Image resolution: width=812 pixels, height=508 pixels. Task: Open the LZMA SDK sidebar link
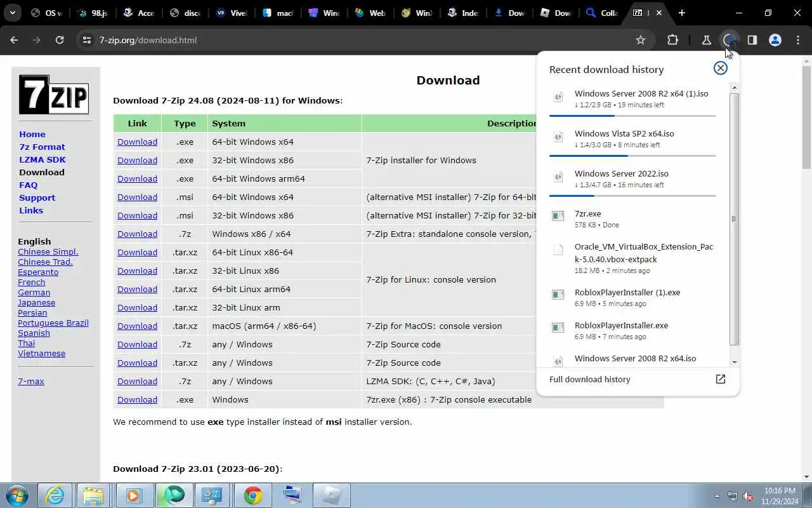[x=43, y=159]
